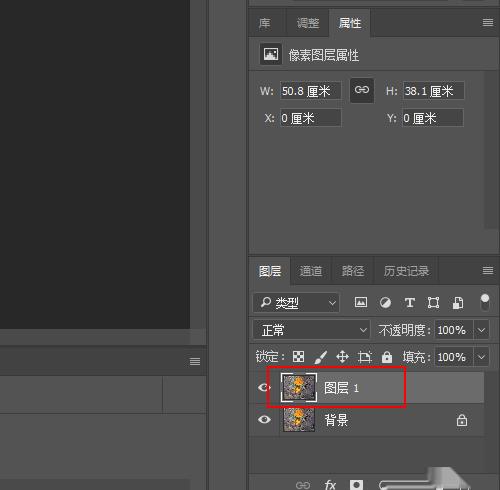Select the 背景 layer name
500x490 pixels.
click(x=336, y=420)
